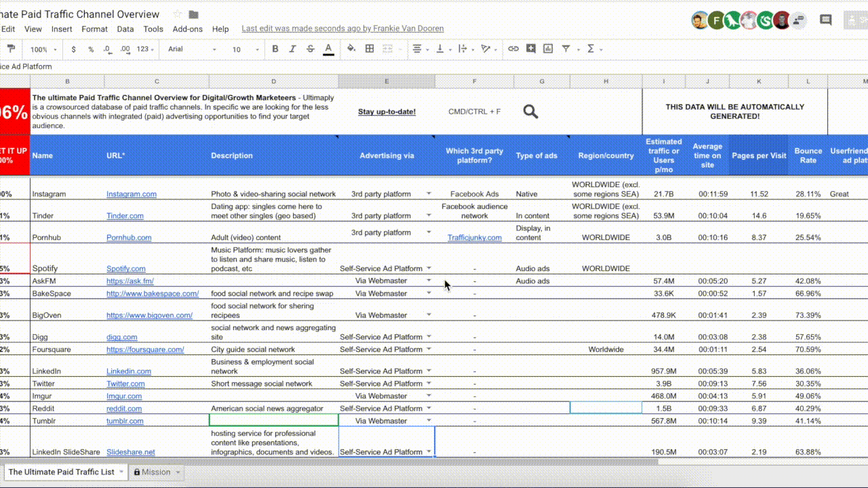Apply strikethrough formatting
Image resolution: width=868 pixels, height=488 pixels.
point(311,49)
